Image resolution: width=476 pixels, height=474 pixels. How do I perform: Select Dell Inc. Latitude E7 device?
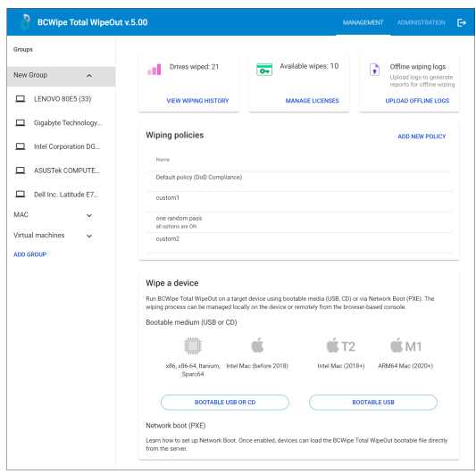point(62,195)
